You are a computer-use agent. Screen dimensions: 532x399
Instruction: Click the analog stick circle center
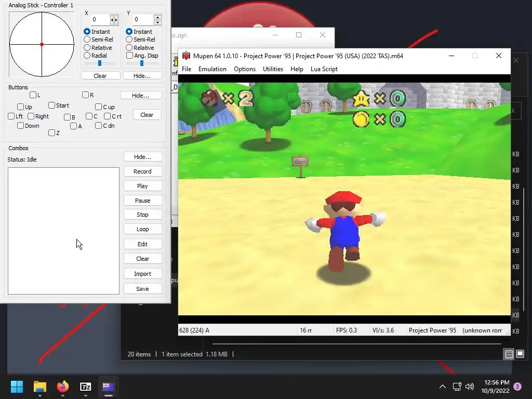pyautogui.click(x=42, y=45)
